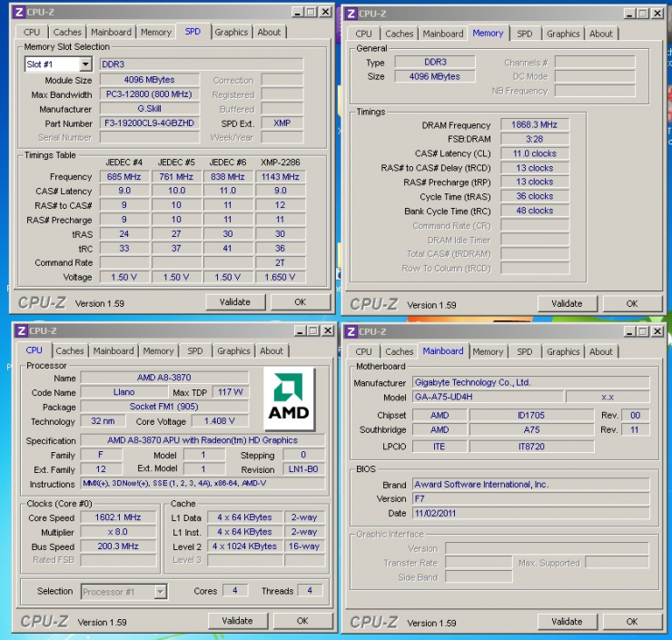Switch to Caches tab in CPU window

[69, 350]
